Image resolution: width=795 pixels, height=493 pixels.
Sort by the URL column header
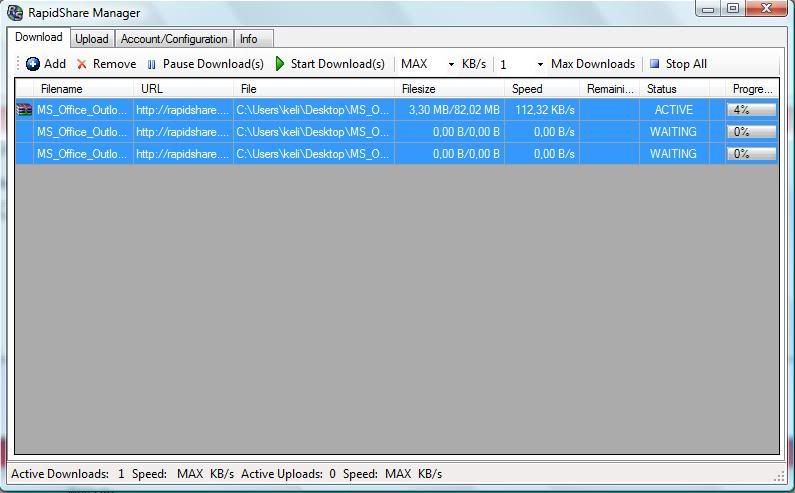(184, 89)
